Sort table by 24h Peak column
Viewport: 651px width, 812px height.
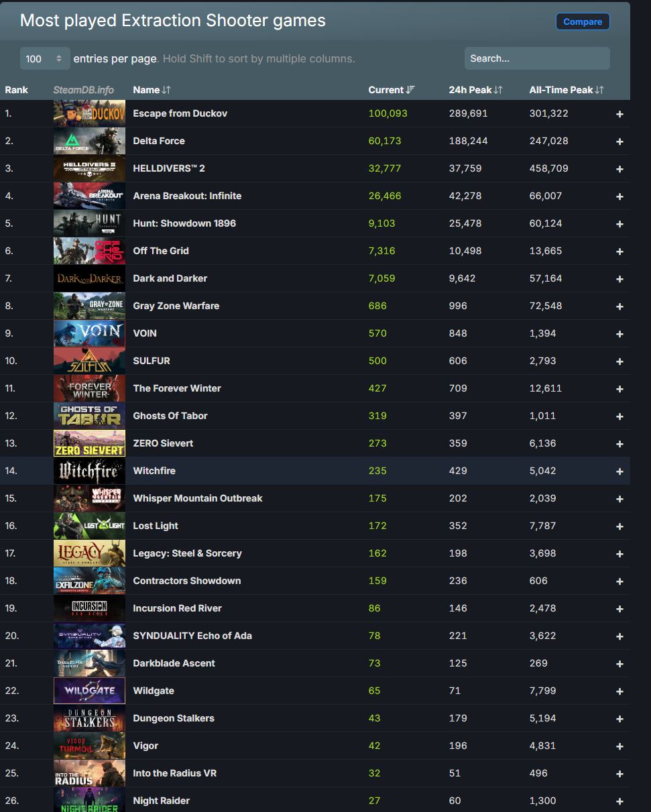(476, 90)
